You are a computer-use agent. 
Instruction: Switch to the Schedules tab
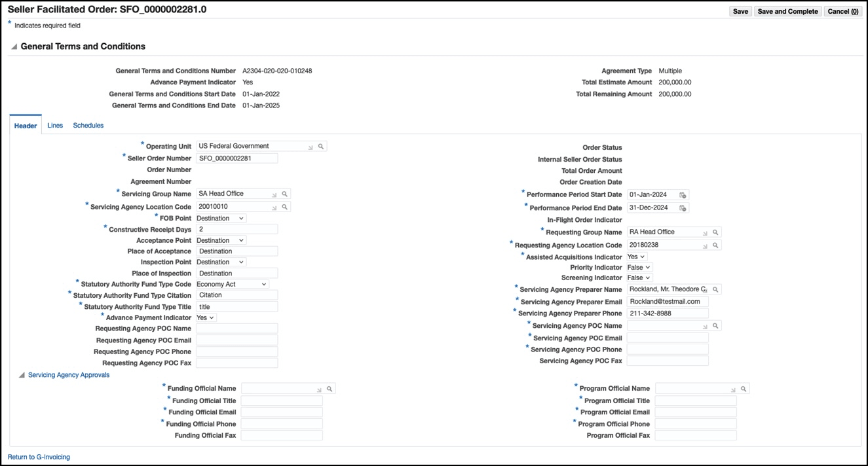88,126
